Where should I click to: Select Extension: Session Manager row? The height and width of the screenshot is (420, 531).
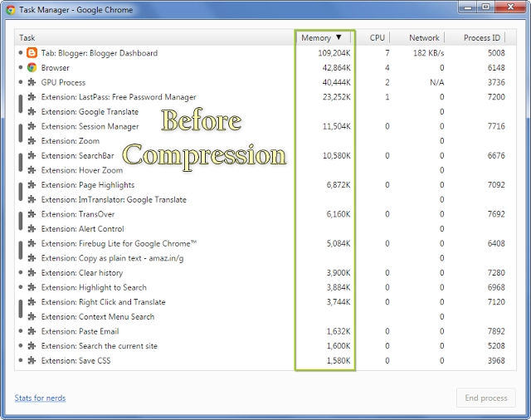(x=265, y=126)
